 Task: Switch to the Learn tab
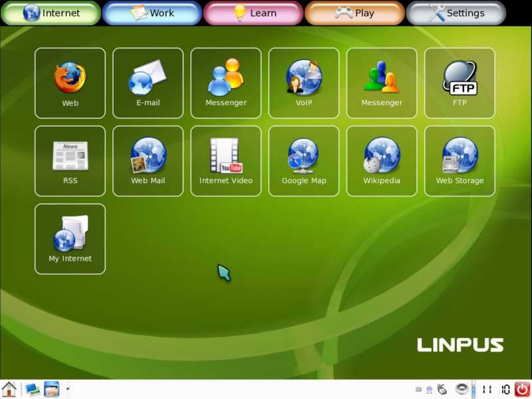(x=253, y=13)
